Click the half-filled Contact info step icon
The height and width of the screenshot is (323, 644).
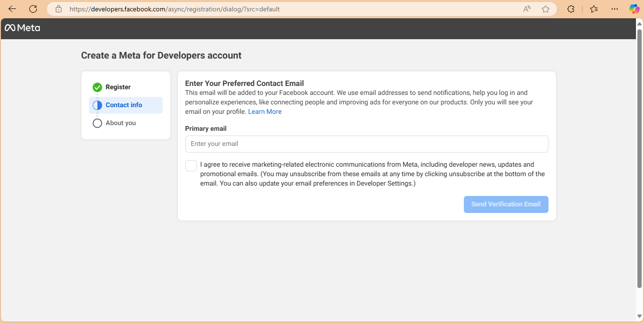(97, 105)
